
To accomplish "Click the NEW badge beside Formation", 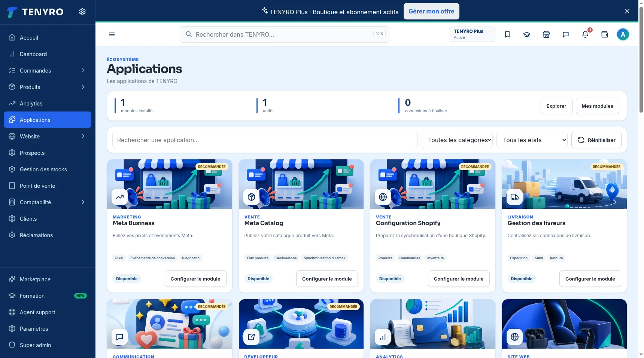I will click(80, 296).
